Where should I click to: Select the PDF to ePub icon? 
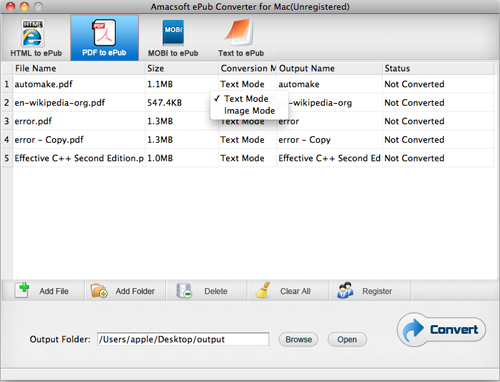[104, 33]
